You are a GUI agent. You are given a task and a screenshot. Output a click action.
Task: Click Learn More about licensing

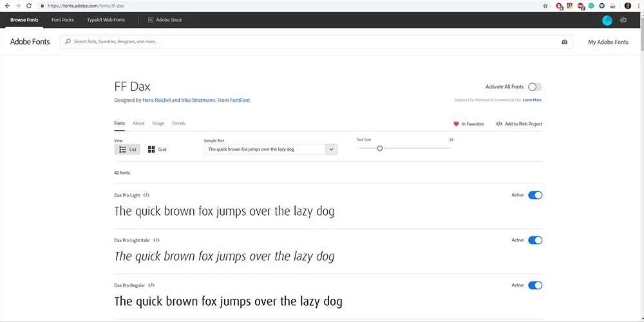[x=533, y=100]
